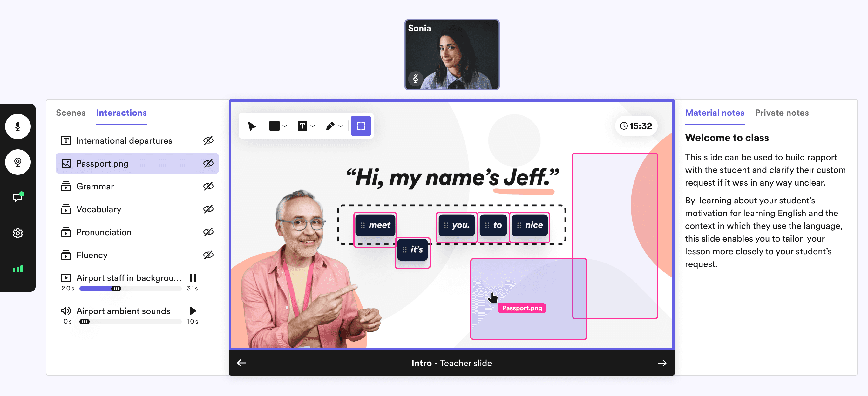Activate the fullscreen frame tool

361,126
